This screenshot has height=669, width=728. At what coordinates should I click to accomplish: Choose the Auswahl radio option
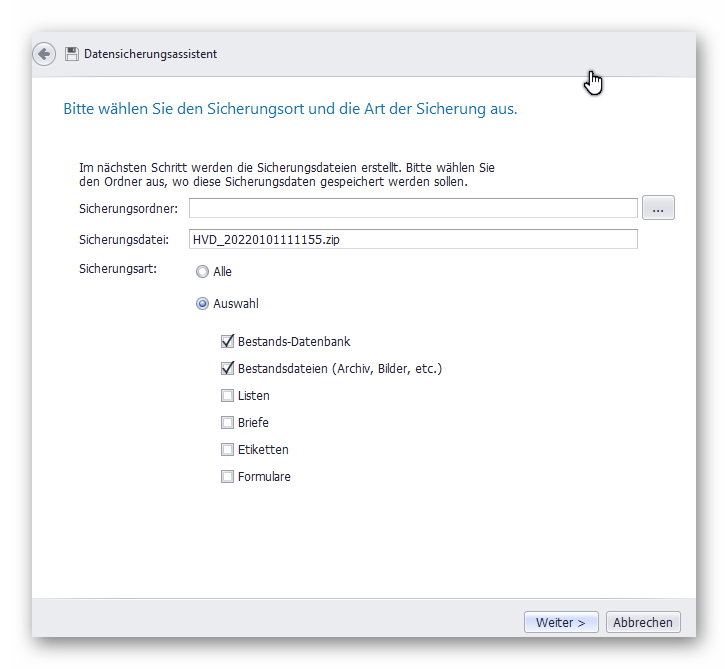(203, 304)
